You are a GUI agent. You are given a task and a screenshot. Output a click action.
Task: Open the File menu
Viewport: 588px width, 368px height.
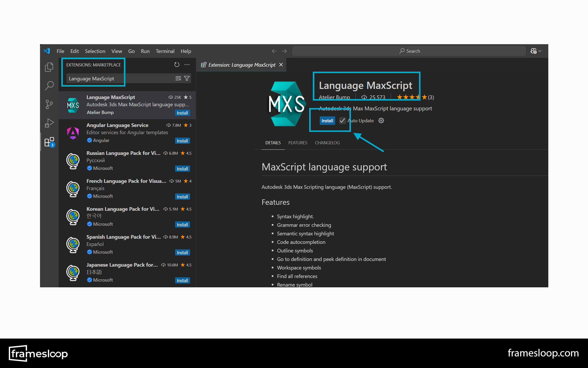60,51
